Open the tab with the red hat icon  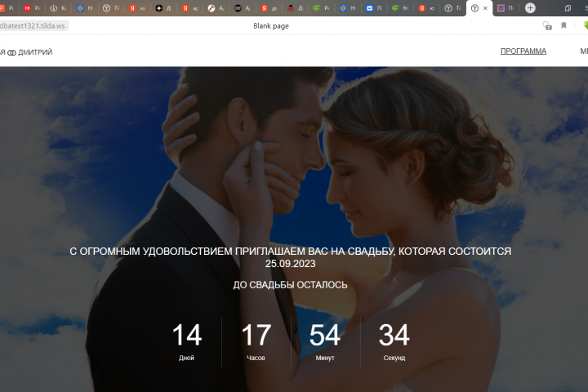[x=295, y=8]
